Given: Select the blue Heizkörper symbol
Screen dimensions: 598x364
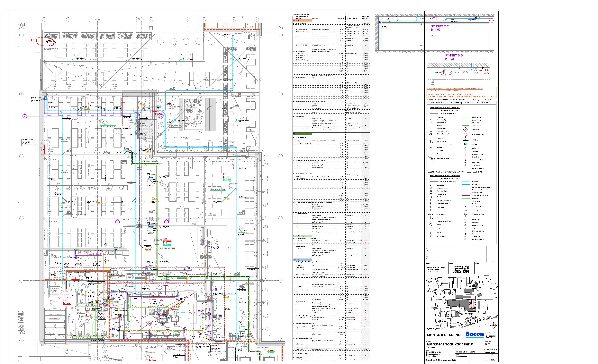Looking at the screenshot, I should point(466,140).
